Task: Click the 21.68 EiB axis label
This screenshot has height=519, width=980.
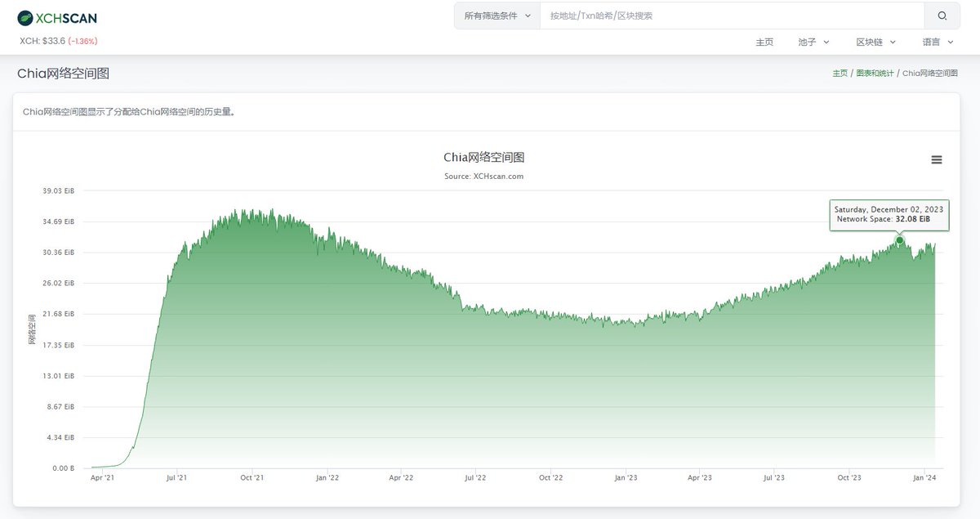Action: (58, 314)
